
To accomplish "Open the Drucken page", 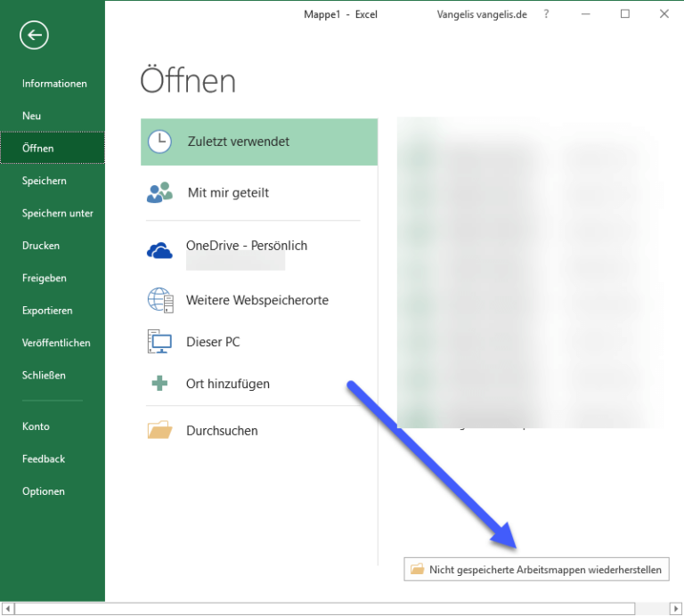I will click(41, 246).
